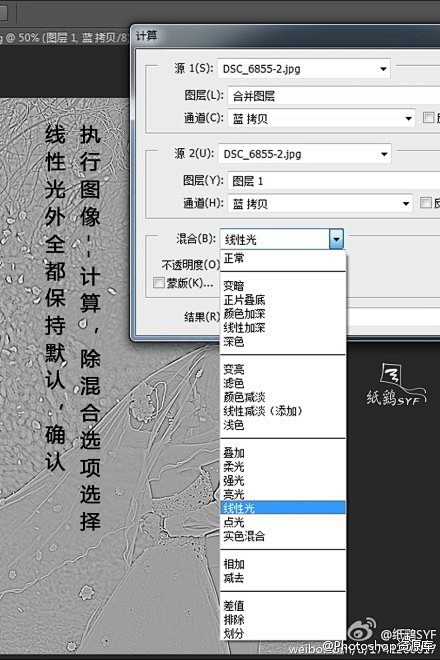Select blend mode 亮光
This screenshot has width=440, height=660.
[283, 494]
